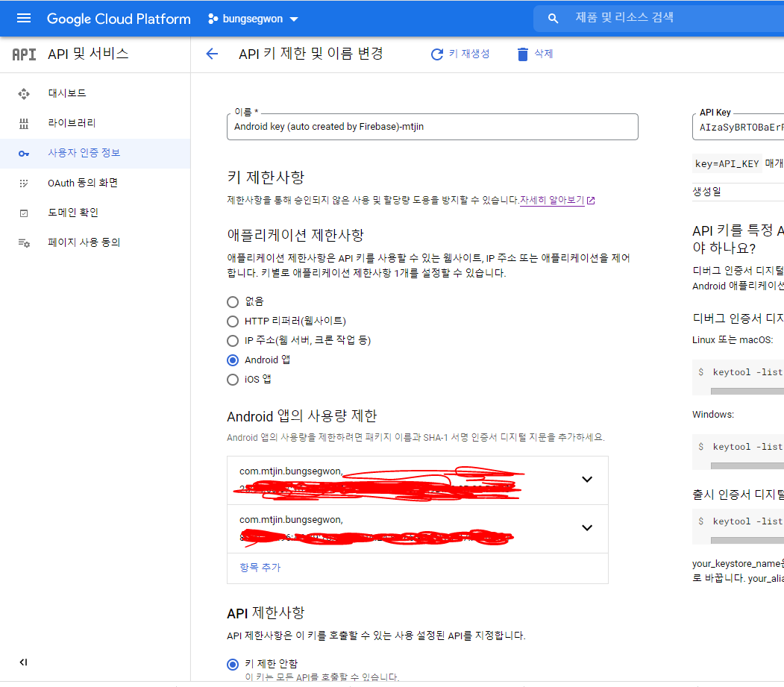
Task: Click Windows keytool command scrollbar
Action: (x=747, y=466)
